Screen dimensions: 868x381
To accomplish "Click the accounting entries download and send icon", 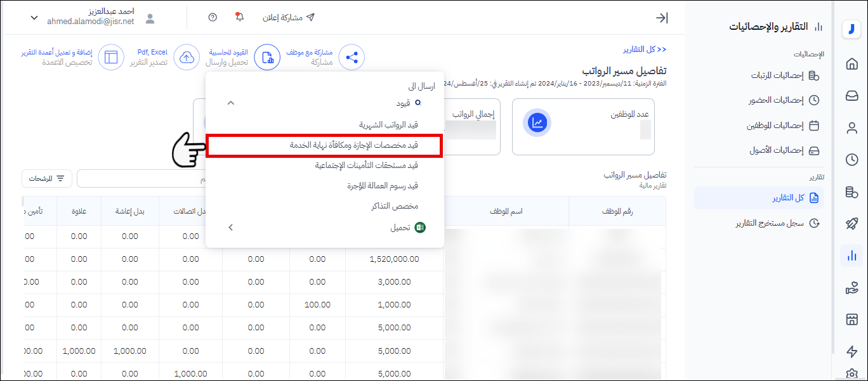I will (267, 58).
